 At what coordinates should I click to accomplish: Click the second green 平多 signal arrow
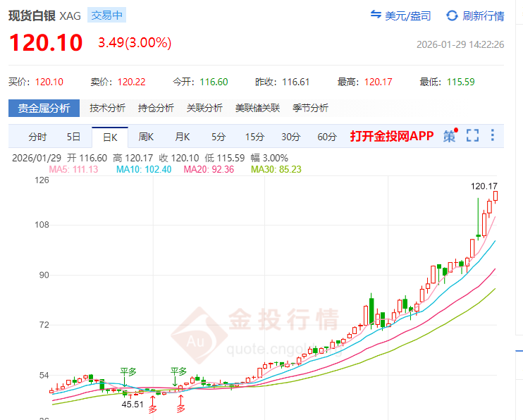[x=176, y=381]
